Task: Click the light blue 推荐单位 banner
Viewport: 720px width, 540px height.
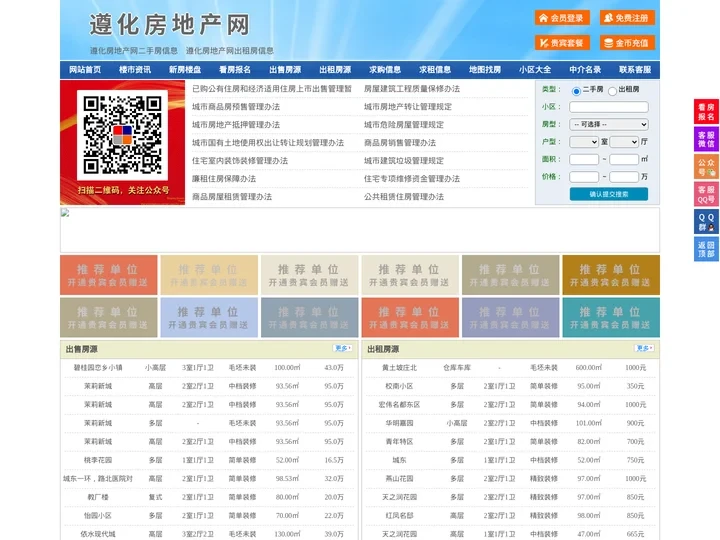Action: pyautogui.click(x=209, y=317)
